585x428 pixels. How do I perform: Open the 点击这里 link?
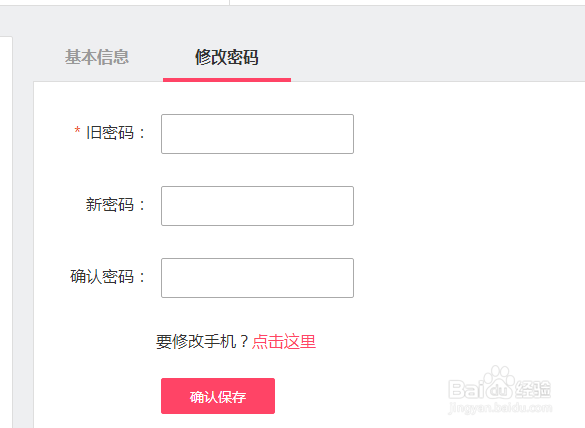tap(284, 341)
